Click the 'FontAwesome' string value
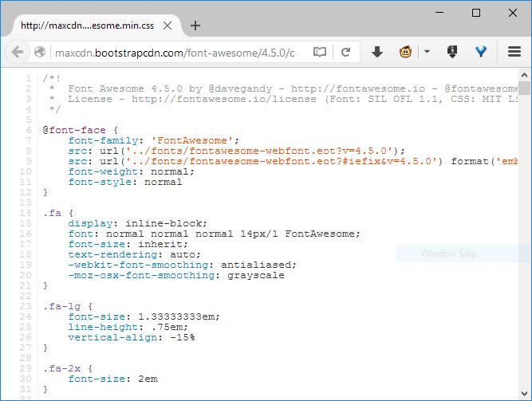The image size is (532, 401). click(195, 141)
